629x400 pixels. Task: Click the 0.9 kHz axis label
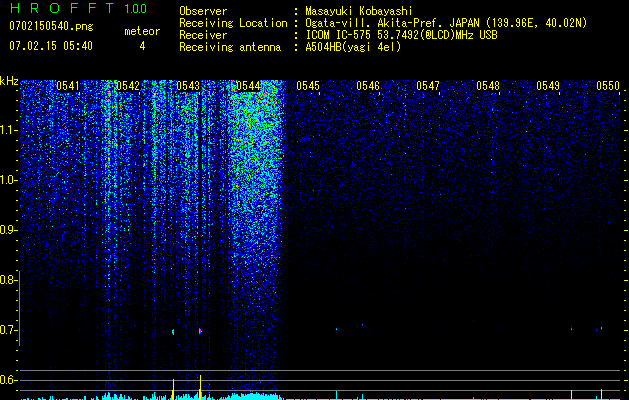9,230
